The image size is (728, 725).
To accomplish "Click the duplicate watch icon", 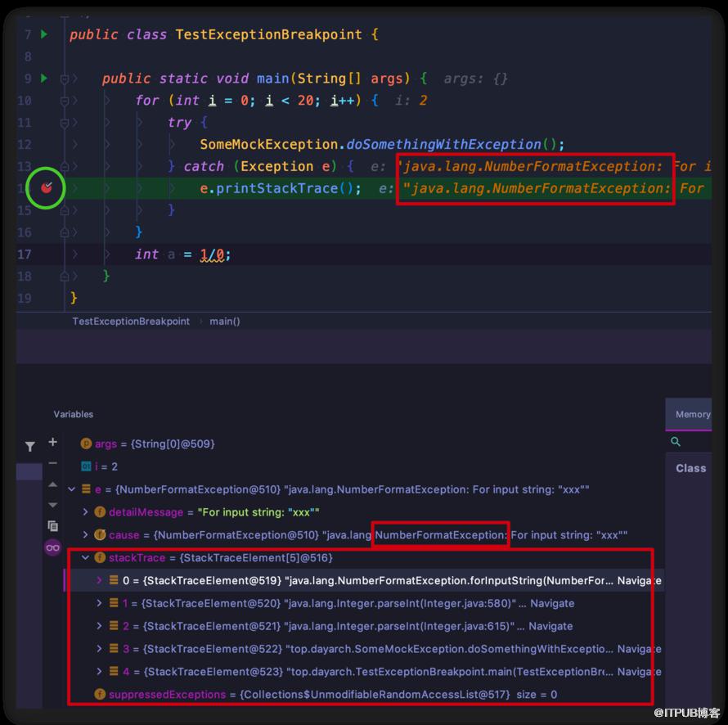I will [x=53, y=526].
